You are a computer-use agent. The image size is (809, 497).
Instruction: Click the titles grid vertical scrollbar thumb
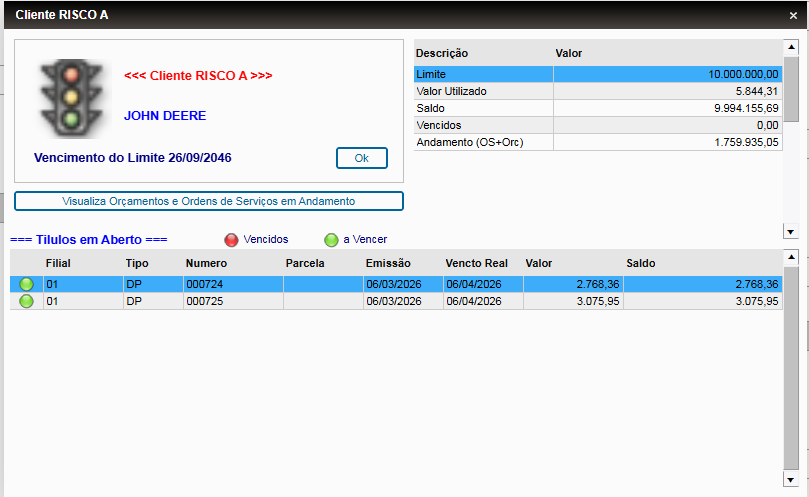(x=791, y=368)
